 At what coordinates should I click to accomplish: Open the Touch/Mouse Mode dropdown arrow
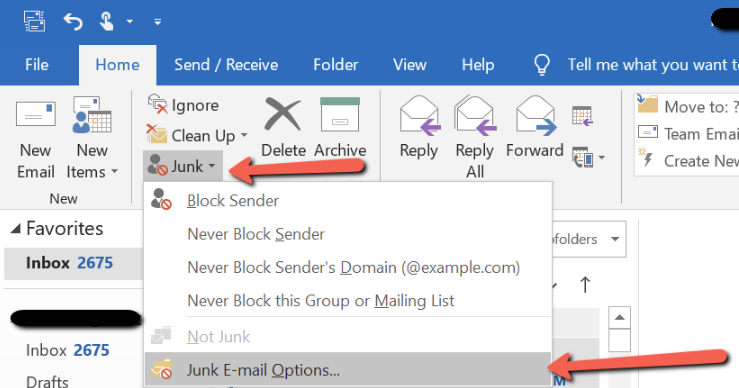[130, 22]
